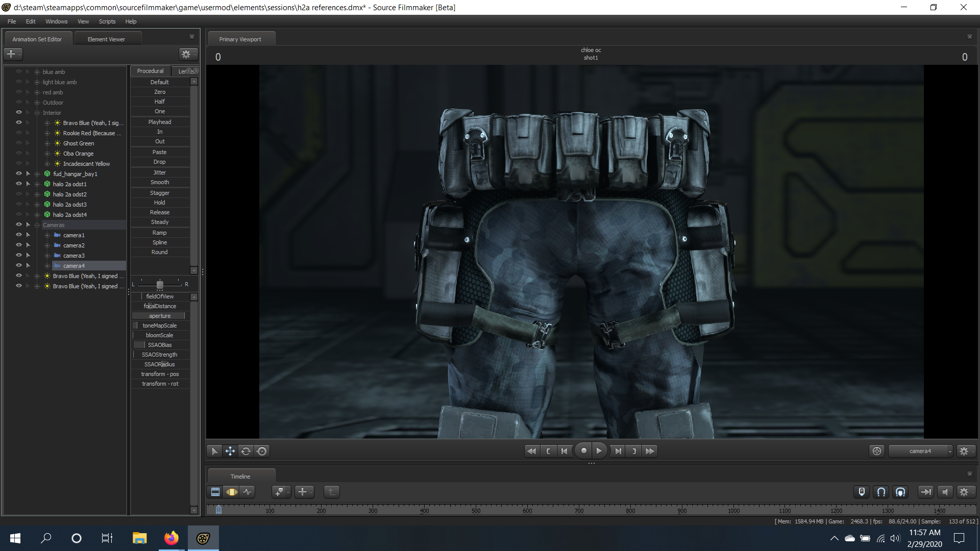Open the Windows menu
The width and height of the screenshot is (980, 551).
56,21
